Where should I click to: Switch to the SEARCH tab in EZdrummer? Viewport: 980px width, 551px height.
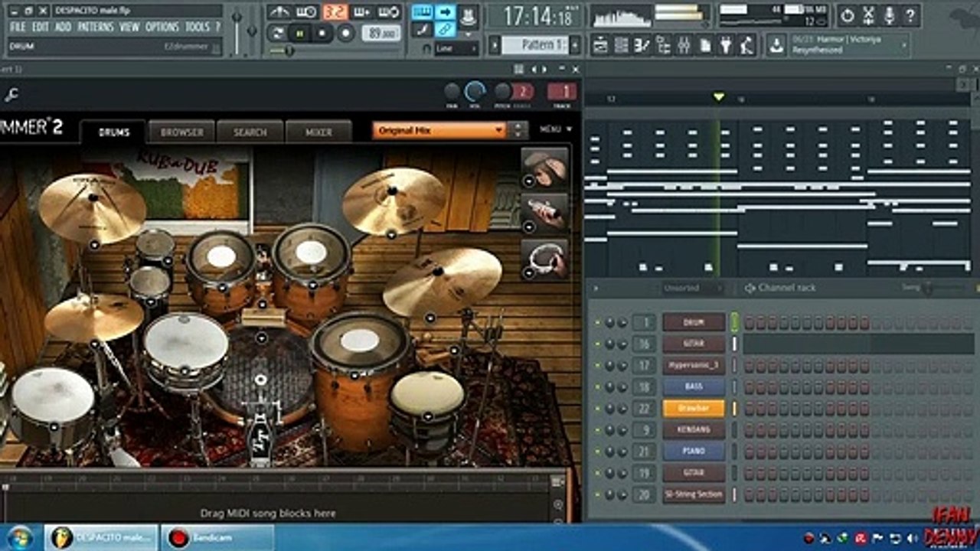[x=250, y=132]
